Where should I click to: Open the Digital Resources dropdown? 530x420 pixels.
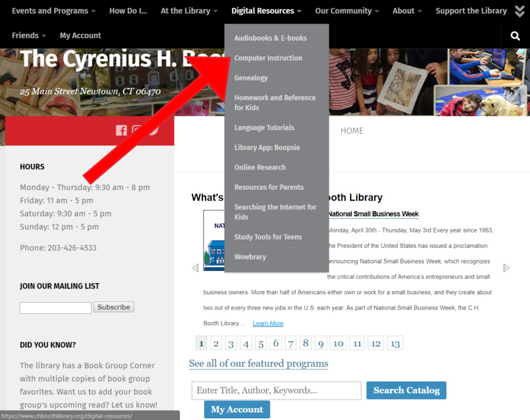pos(266,11)
